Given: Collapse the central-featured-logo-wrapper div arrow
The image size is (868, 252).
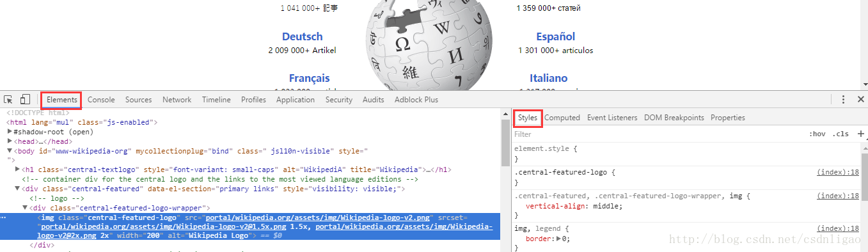Looking at the screenshot, I should click(26, 208).
